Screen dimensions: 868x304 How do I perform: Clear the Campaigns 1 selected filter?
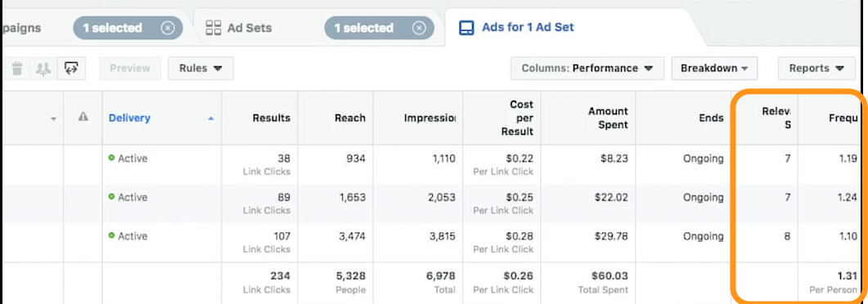point(168,28)
